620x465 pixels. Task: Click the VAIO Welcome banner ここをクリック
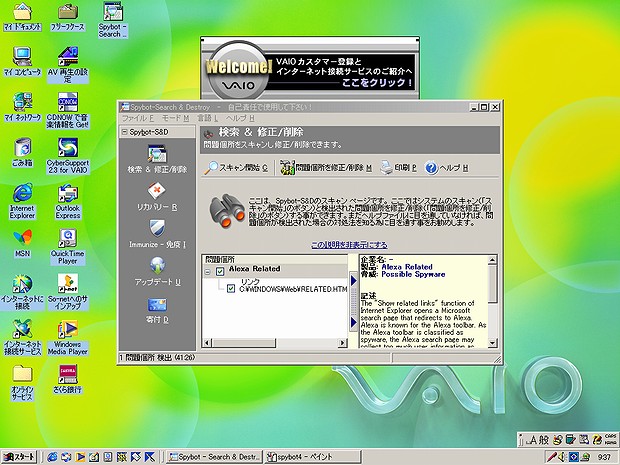[x=377, y=83]
